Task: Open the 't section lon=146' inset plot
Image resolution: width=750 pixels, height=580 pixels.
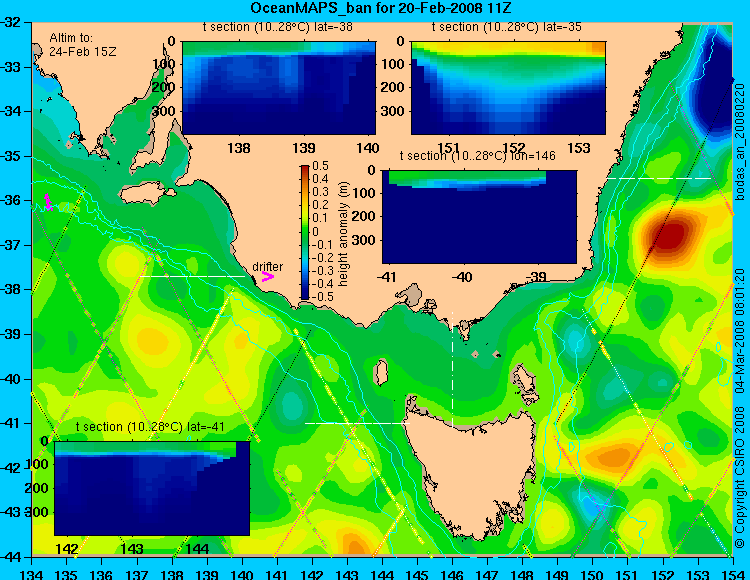Action: [x=479, y=217]
